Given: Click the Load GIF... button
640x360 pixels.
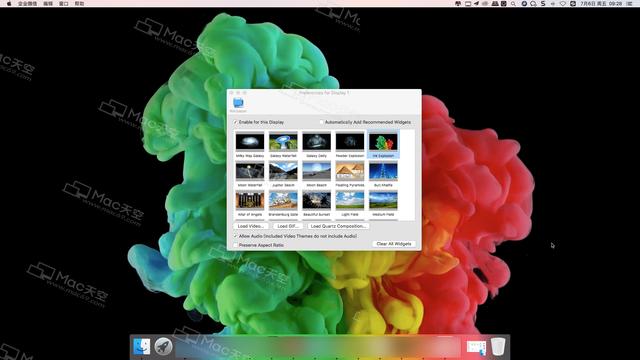Looking at the screenshot, I should (x=288, y=226).
